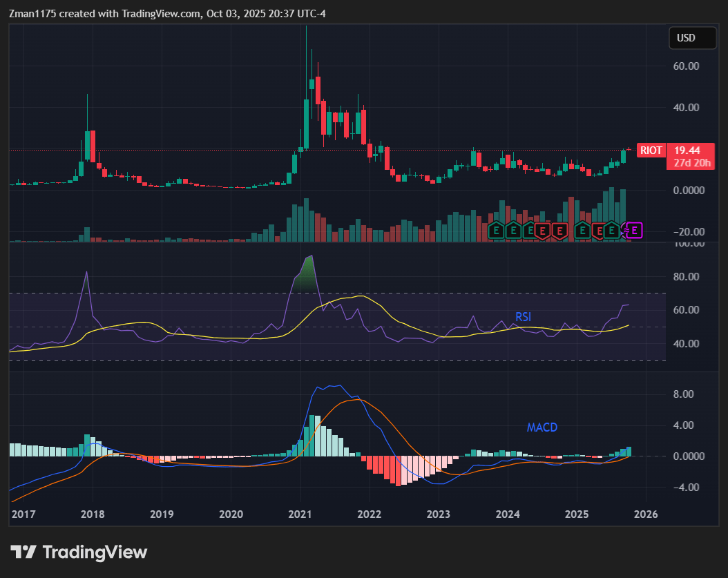The height and width of the screenshot is (578, 728).
Task: Select the red E earnings marker near 2024
Action: point(544,231)
